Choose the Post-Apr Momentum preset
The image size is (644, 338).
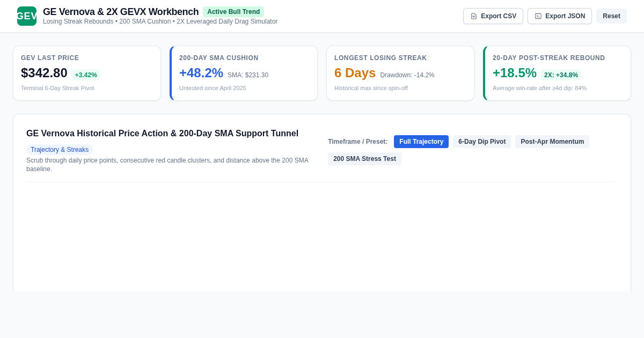(x=552, y=142)
